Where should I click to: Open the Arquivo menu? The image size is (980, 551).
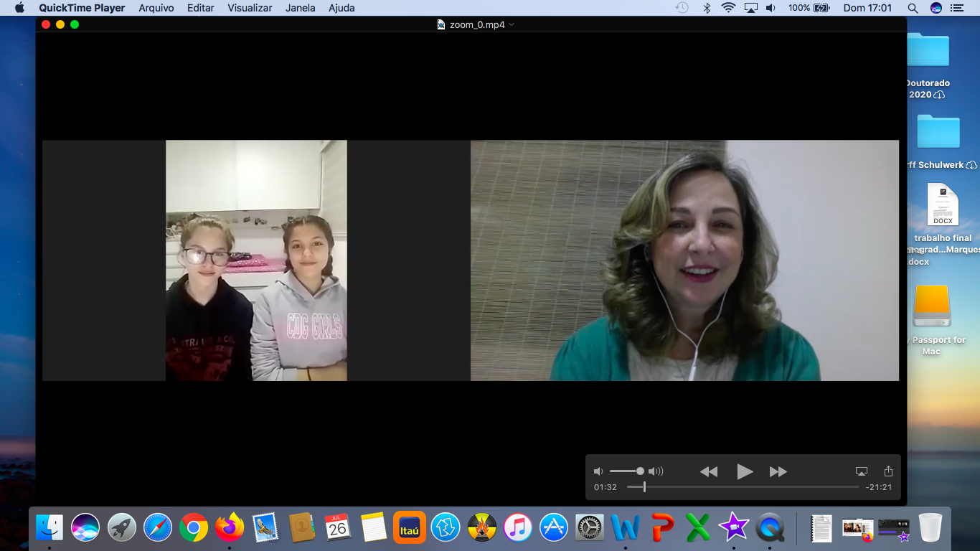156,8
